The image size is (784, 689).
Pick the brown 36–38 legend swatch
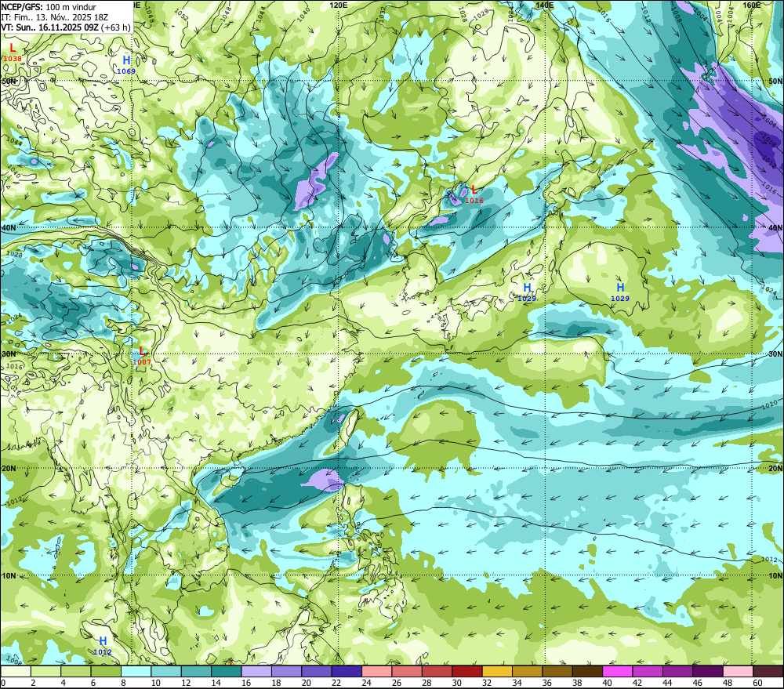pos(557,672)
